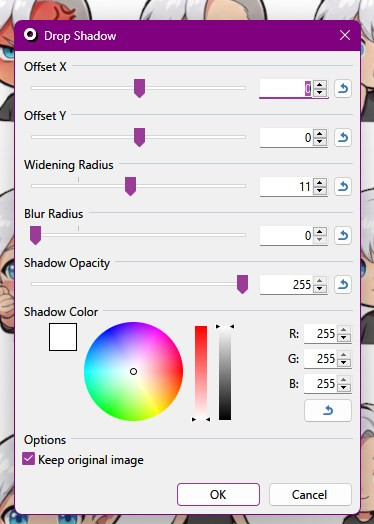Screen dimensions: 374x524
Task: Increase Offset Y with up arrow
Action: 320,134
